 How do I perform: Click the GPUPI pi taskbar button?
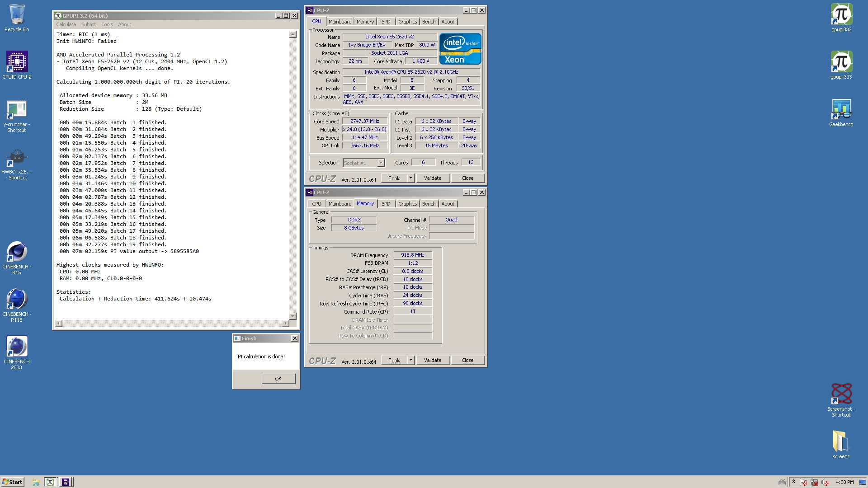(50, 482)
